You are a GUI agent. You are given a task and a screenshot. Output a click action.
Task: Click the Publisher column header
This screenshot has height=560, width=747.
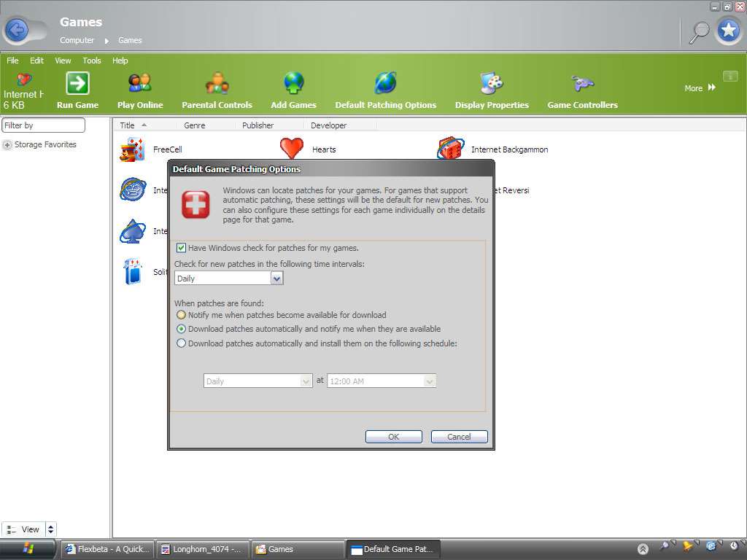point(258,125)
